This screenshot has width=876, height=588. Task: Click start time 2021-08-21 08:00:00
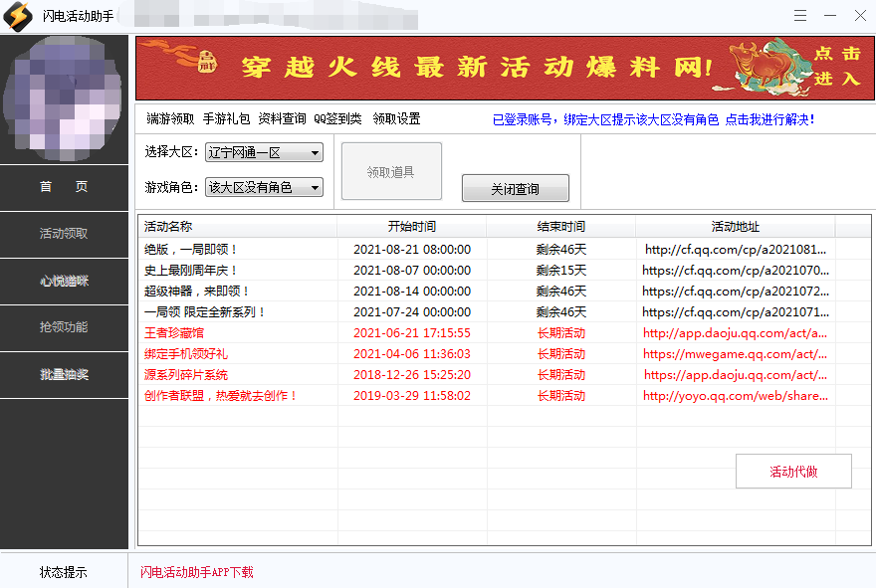(x=412, y=250)
